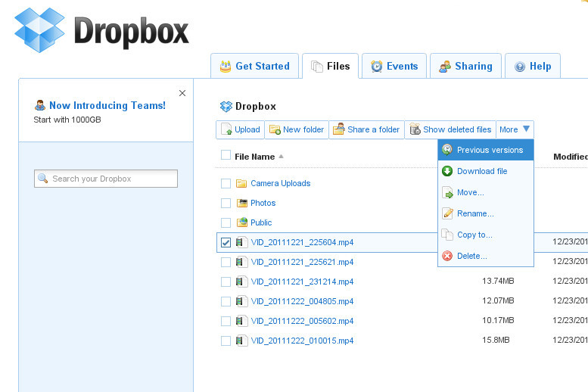Select Previous versions menu entry
Image resolution: width=588 pixels, height=392 pixels.
click(x=486, y=150)
